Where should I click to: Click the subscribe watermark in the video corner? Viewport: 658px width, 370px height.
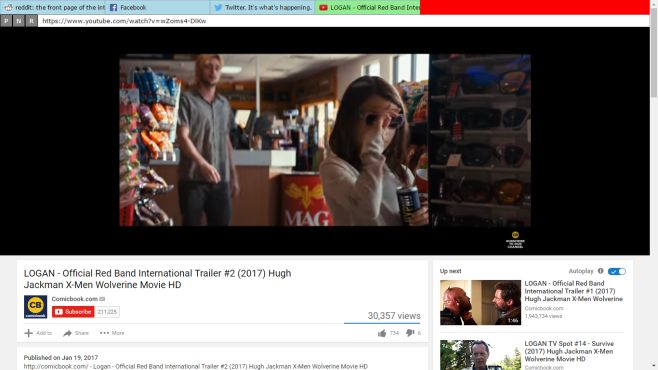coord(515,240)
